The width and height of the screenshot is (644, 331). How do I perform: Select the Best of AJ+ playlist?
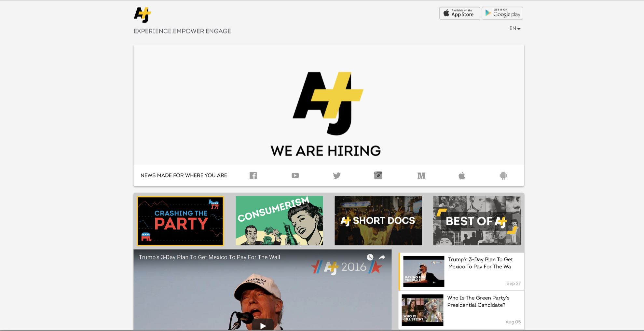click(x=477, y=221)
